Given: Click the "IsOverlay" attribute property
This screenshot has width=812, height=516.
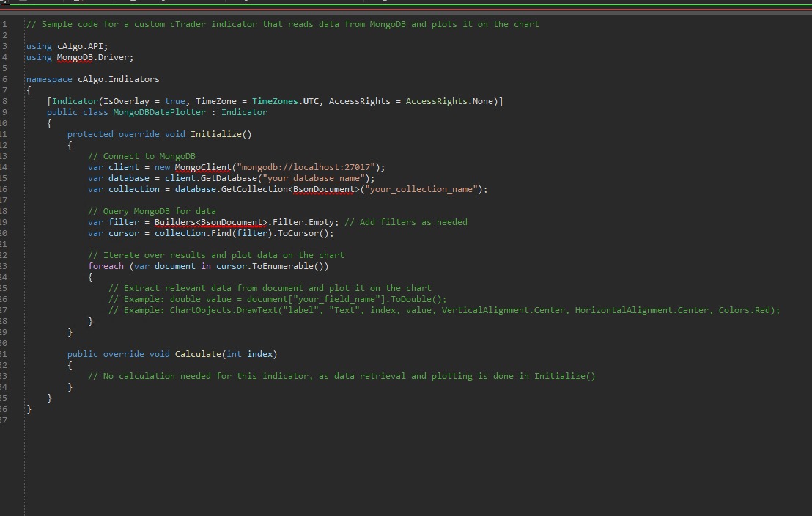Looking at the screenshot, I should coord(126,101).
